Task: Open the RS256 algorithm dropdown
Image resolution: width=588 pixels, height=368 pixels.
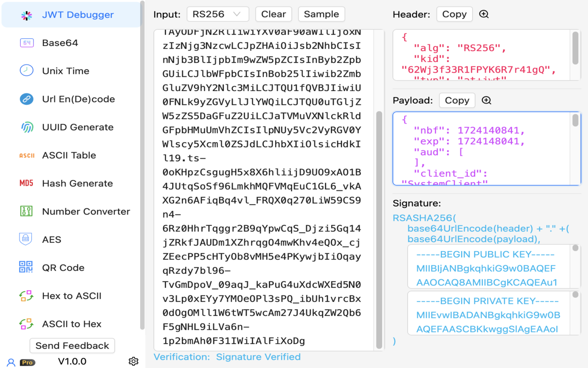Action: pyautogui.click(x=218, y=14)
